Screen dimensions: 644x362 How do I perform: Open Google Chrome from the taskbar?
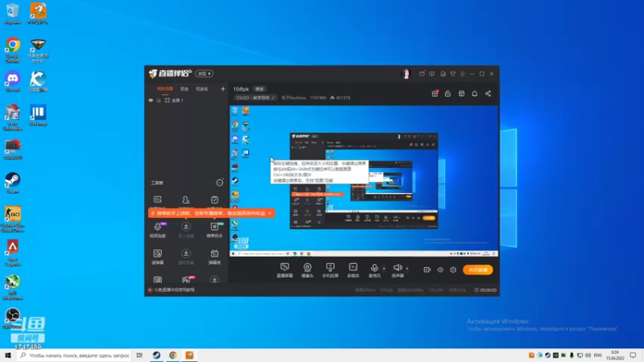coord(173,355)
